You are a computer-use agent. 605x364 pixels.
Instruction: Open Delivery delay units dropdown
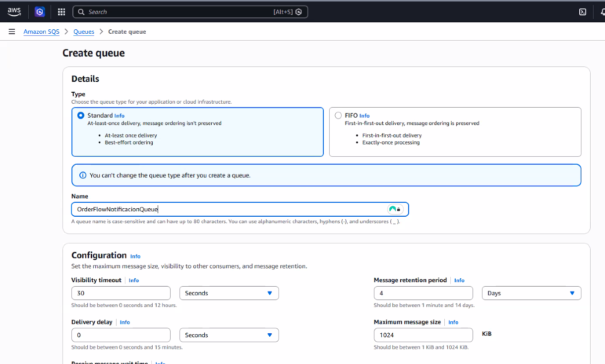coord(229,335)
